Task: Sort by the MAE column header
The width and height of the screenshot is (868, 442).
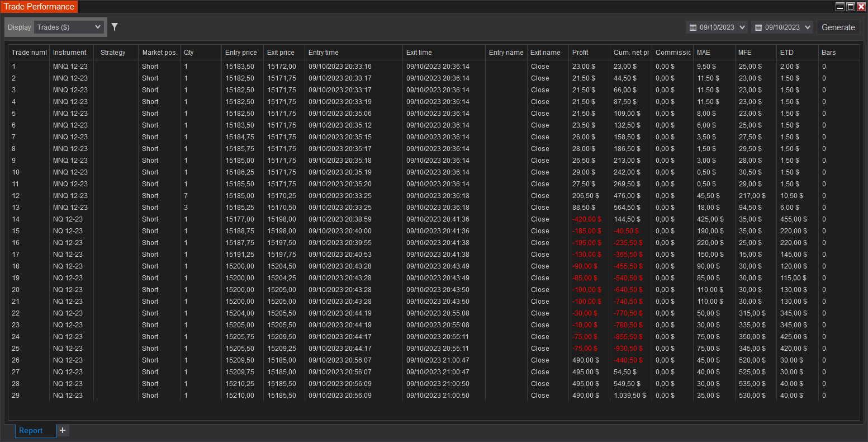Action: [x=714, y=53]
